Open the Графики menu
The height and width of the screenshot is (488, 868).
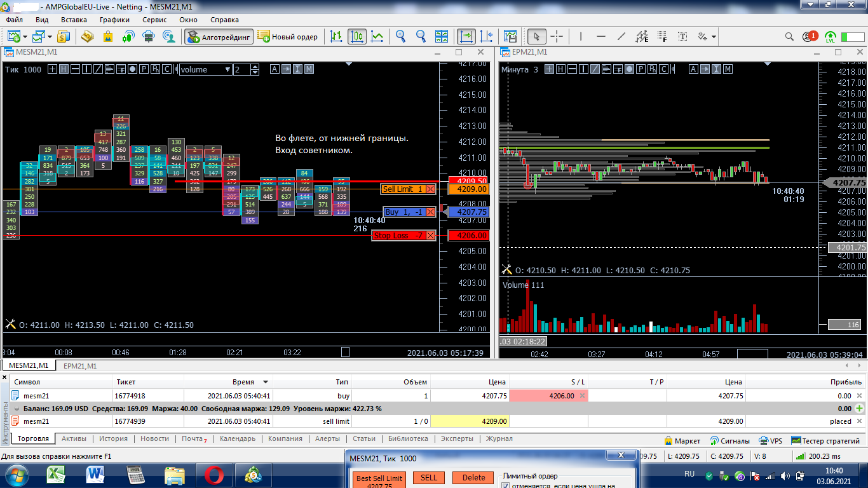(x=114, y=20)
